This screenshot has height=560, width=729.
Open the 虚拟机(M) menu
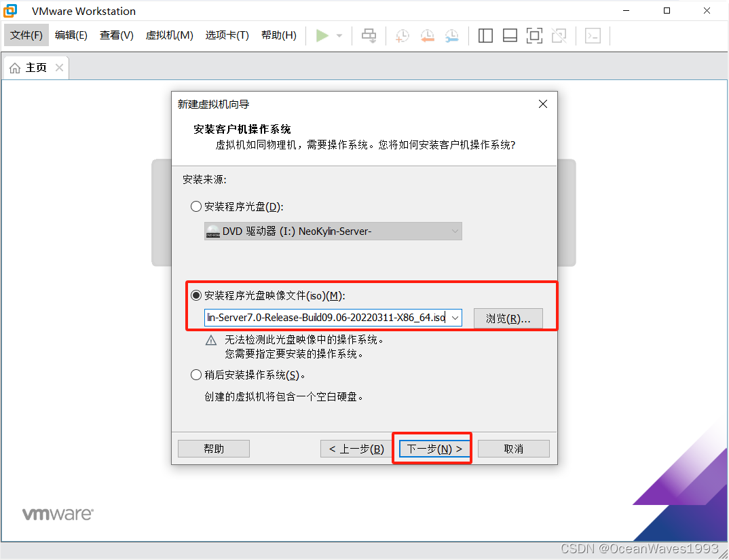(x=169, y=35)
